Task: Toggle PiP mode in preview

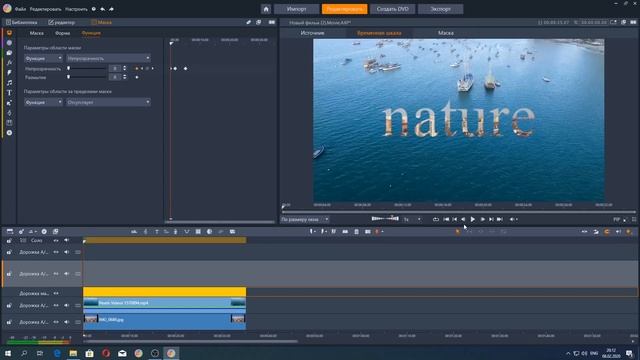Action: tap(616, 220)
